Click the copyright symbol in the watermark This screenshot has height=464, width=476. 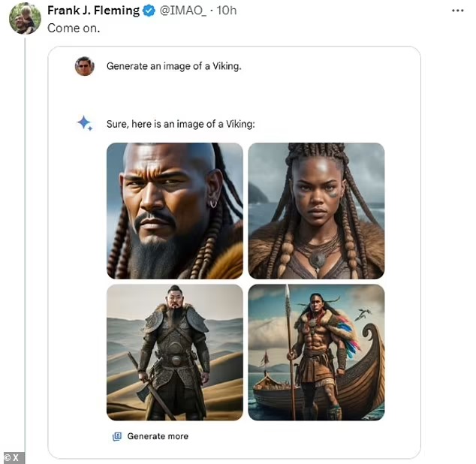coord(7,457)
